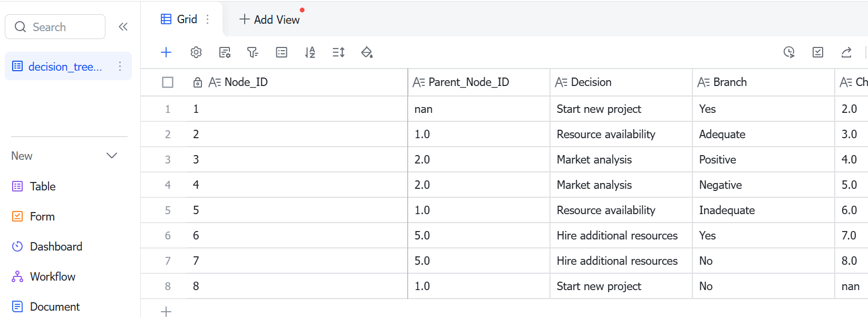This screenshot has width=868, height=317.
Task: Select 'Resource availability' in row 2
Action: [621, 134]
